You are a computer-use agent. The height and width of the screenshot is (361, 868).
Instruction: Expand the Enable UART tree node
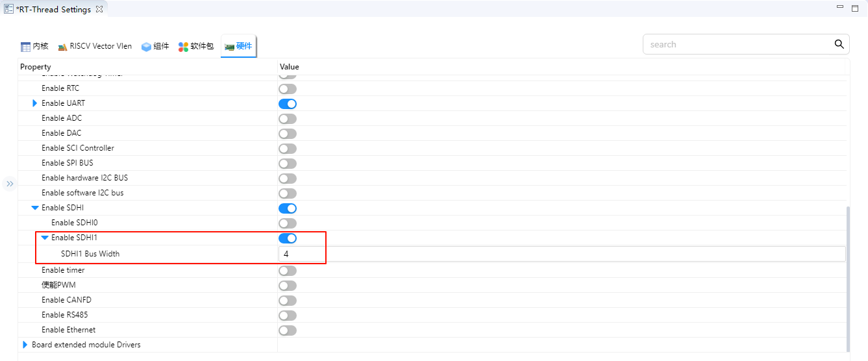(x=35, y=103)
